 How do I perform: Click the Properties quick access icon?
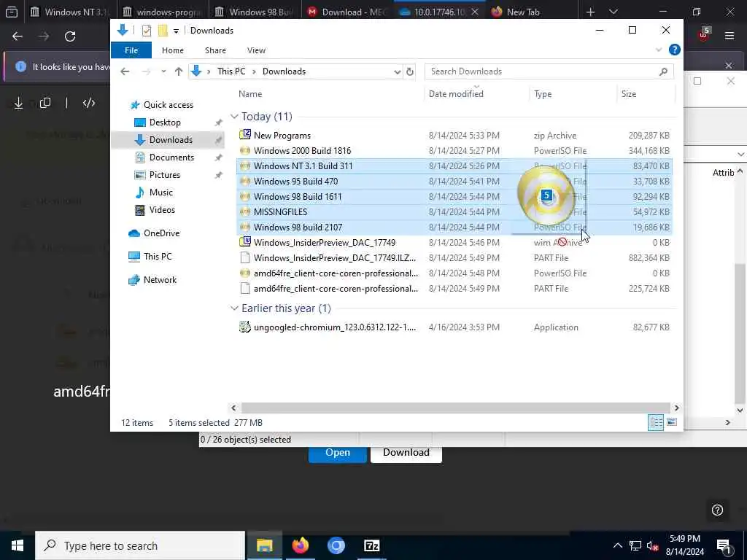point(147,31)
